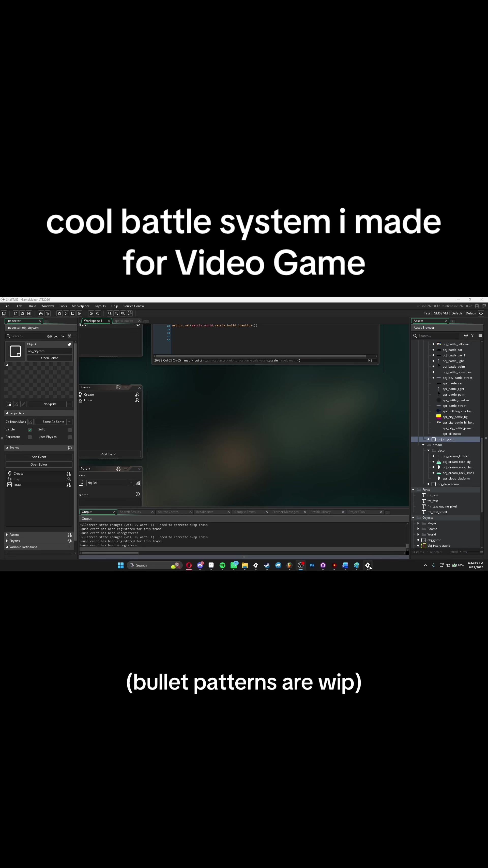Enable the Persistent checkbox
This screenshot has height=868, width=488.
point(30,437)
